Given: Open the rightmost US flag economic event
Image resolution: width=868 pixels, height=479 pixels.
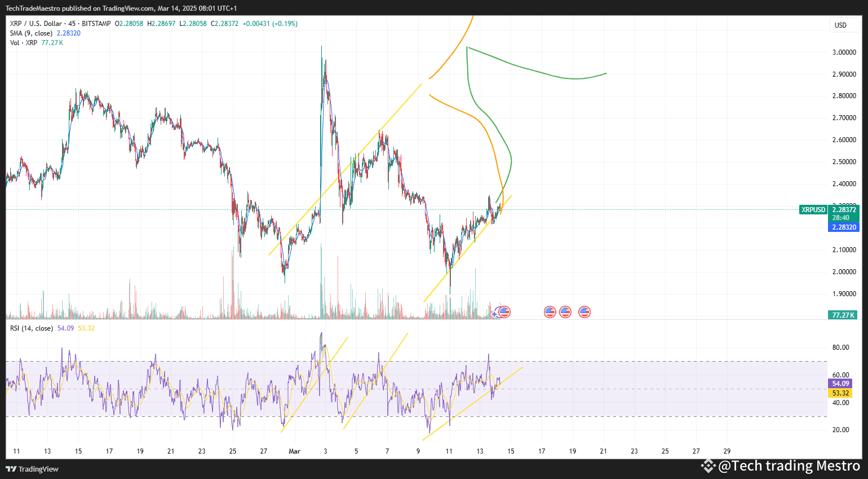Looking at the screenshot, I should pyautogui.click(x=584, y=311).
